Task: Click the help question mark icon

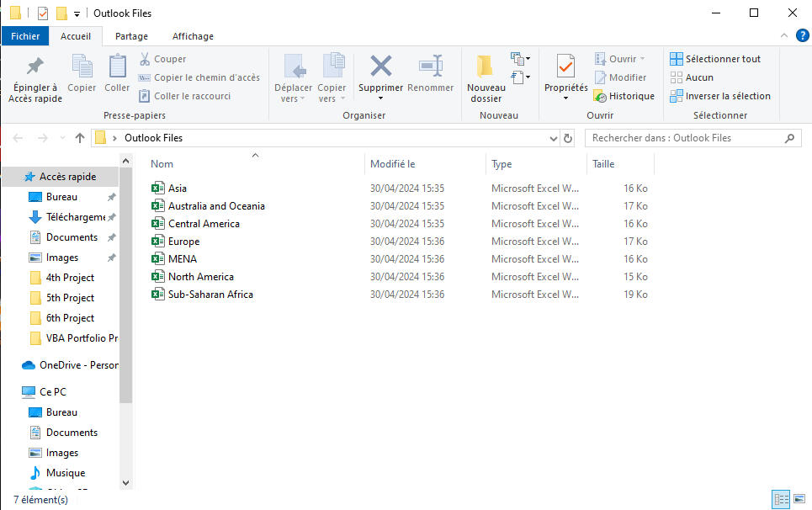Action: (802, 35)
